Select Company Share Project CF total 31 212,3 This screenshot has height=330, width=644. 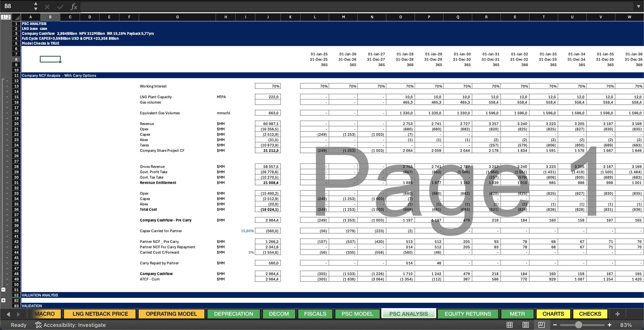(268, 150)
